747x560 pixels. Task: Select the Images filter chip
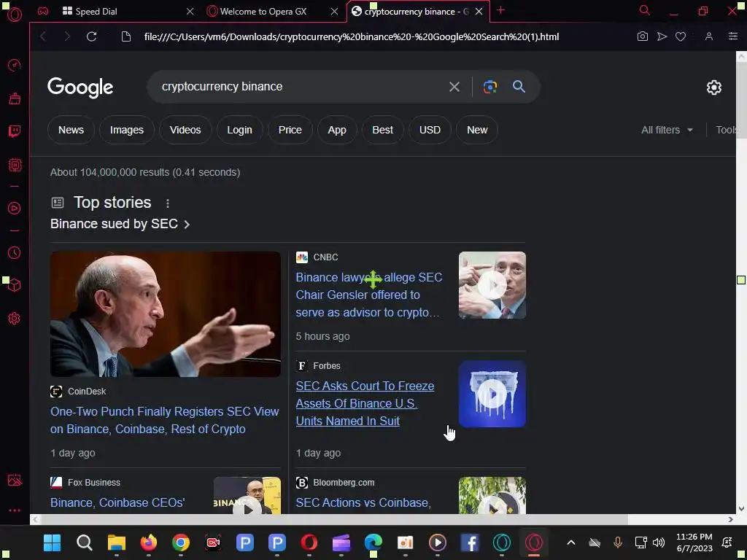pos(127,130)
